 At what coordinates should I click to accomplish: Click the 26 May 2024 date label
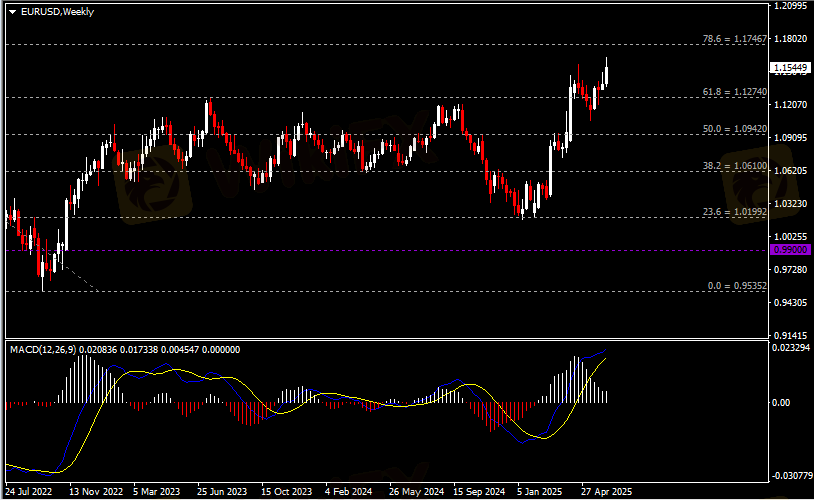point(416,491)
